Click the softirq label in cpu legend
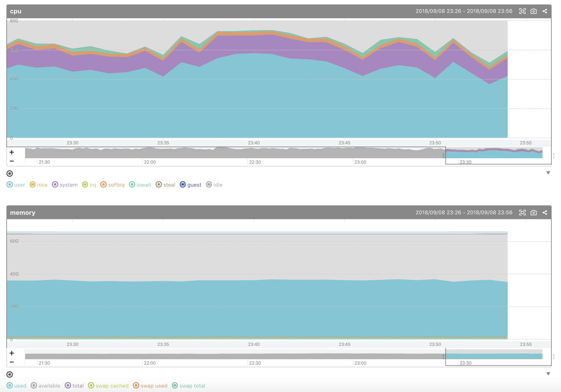Image resolution: width=561 pixels, height=392 pixels. [113, 184]
